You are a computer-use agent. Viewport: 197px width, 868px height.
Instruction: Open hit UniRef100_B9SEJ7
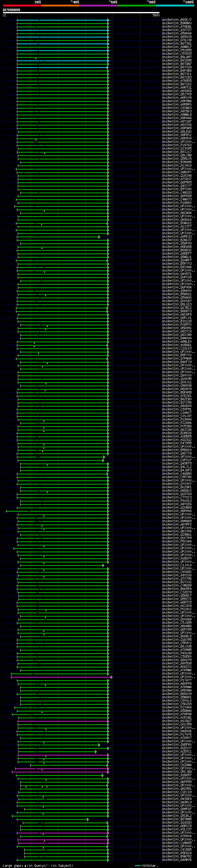click(x=177, y=20)
